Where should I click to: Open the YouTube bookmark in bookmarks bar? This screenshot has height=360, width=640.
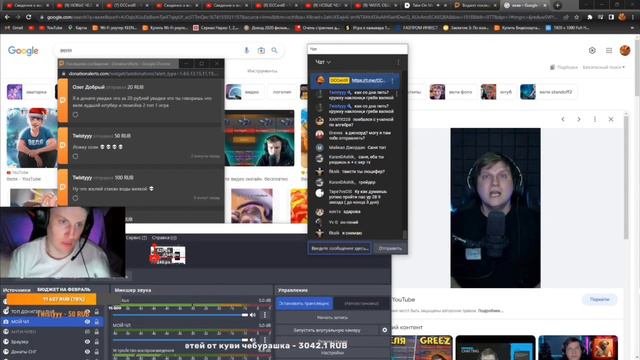51,28
